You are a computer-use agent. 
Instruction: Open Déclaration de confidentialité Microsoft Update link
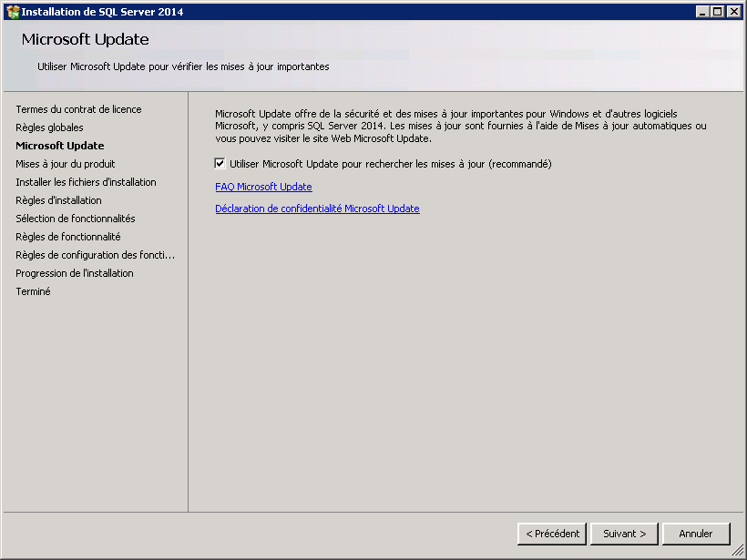tap(317, 209)
